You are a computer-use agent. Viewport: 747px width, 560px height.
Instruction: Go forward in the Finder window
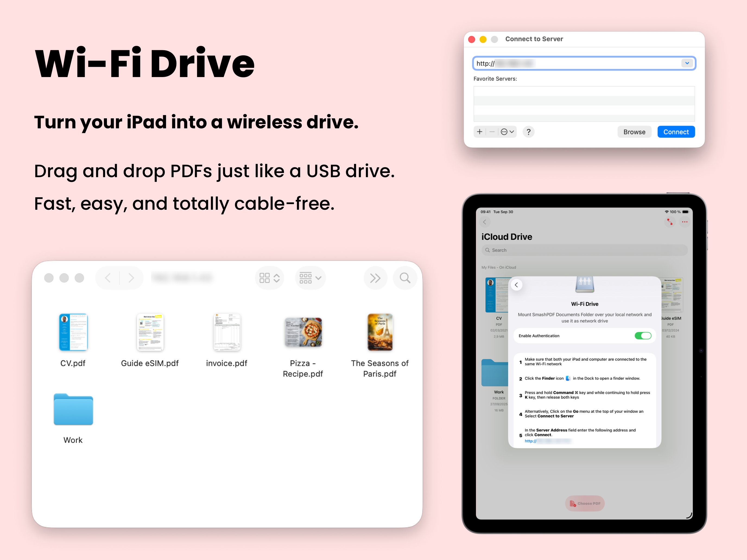point(131,278)
